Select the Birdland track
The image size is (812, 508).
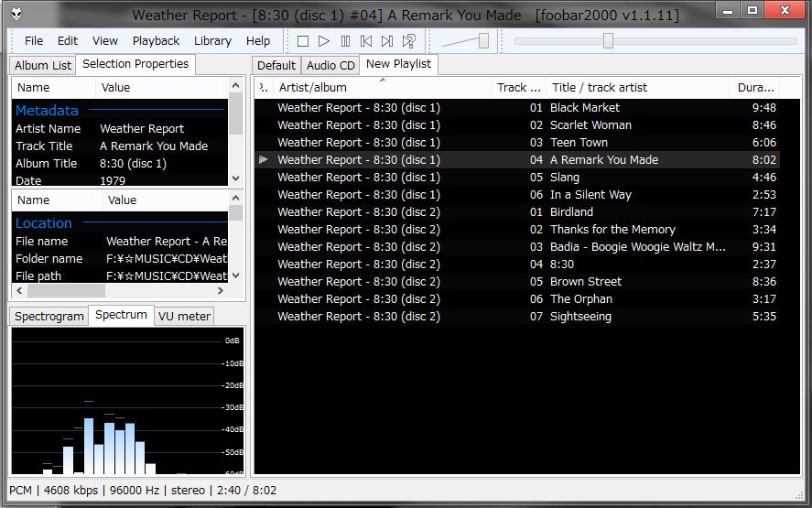pyautogui.click(x=517, y=211)
